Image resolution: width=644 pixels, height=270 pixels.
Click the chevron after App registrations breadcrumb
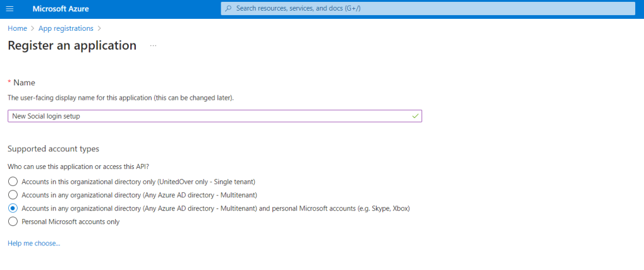(x=99, y=28)
